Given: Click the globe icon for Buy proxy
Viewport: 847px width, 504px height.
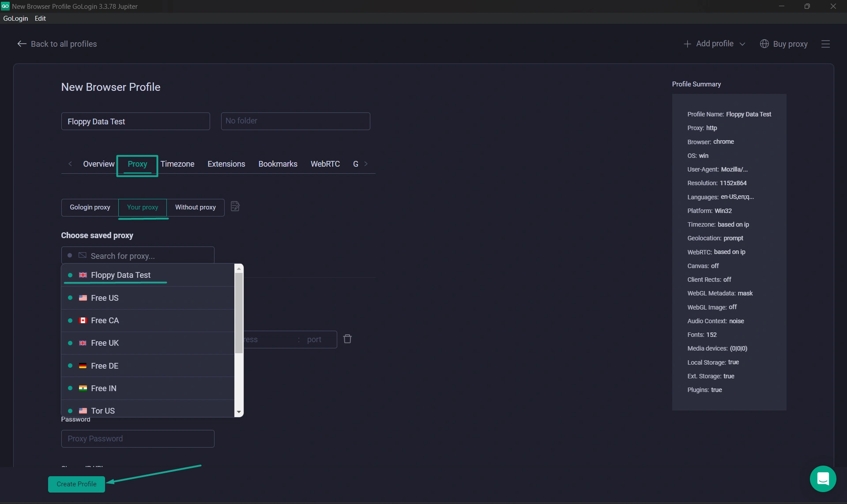Looking at the screenshot, I should [x=764, y=44].
